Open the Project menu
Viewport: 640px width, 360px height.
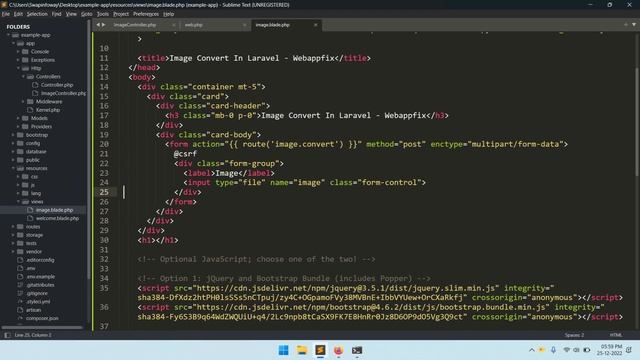(x=121, y=14)
